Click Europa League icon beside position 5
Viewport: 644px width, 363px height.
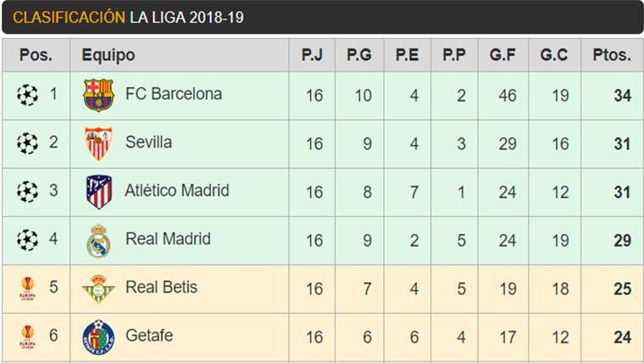coord(27,290)
